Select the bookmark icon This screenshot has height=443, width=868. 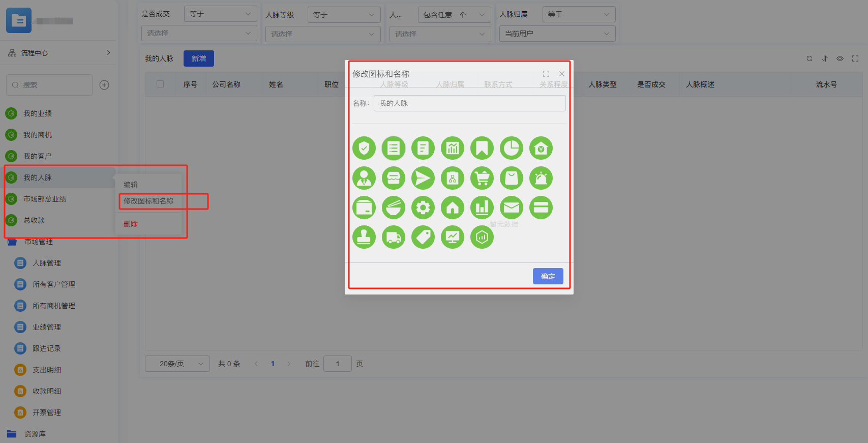[x=482, y=149]
